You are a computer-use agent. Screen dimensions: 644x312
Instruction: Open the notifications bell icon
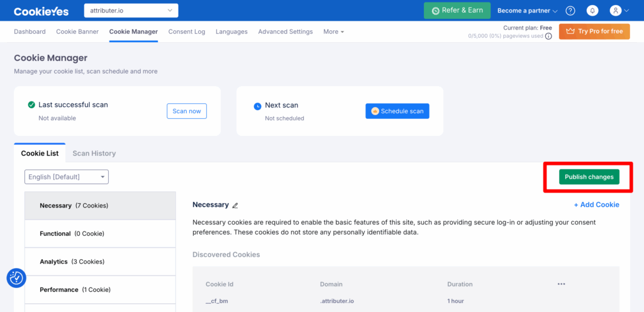(592, 11)
